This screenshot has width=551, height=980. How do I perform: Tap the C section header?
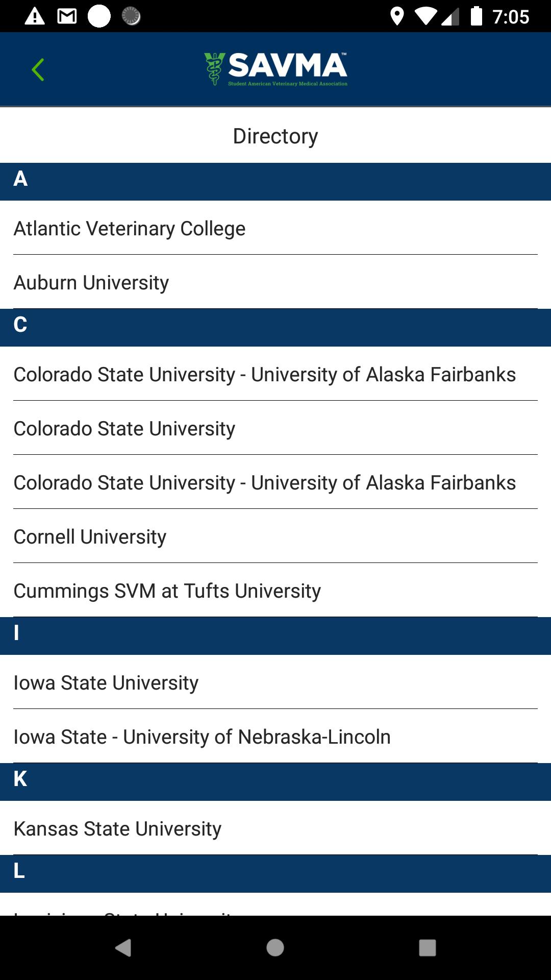(x=275, y=328)
